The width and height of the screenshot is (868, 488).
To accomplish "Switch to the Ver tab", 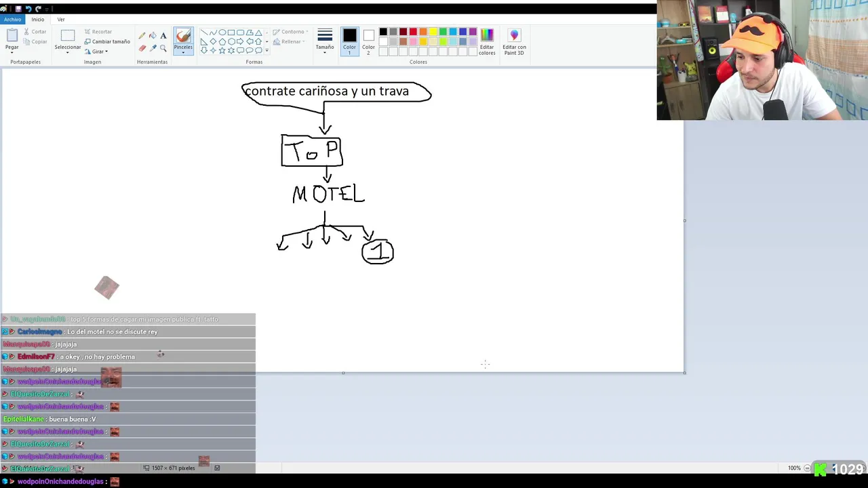I will coord(61,20).
